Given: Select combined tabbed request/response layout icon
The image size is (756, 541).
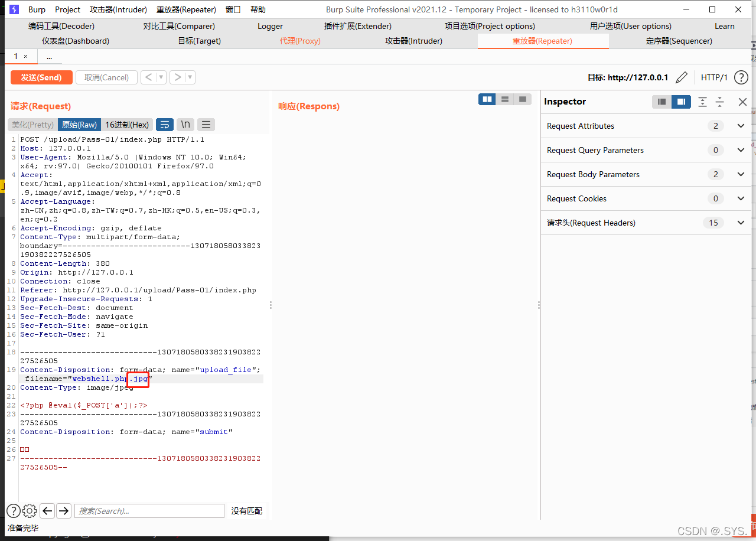Looking at the screenshot, I should click(x=523, y=99).
